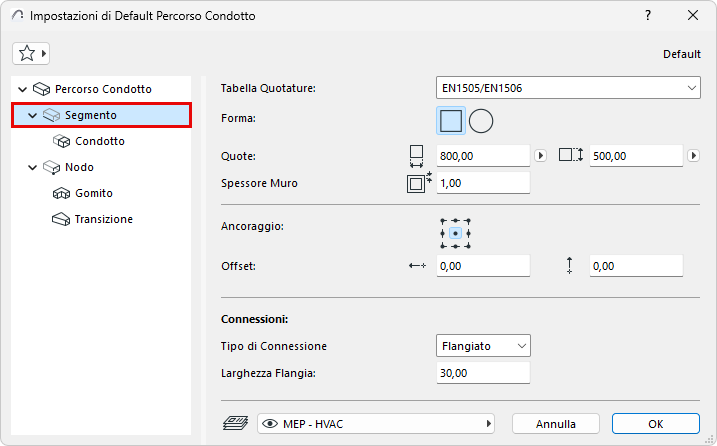
Task: Set anchor to bottom-left corner
Action: pos(443,246)
